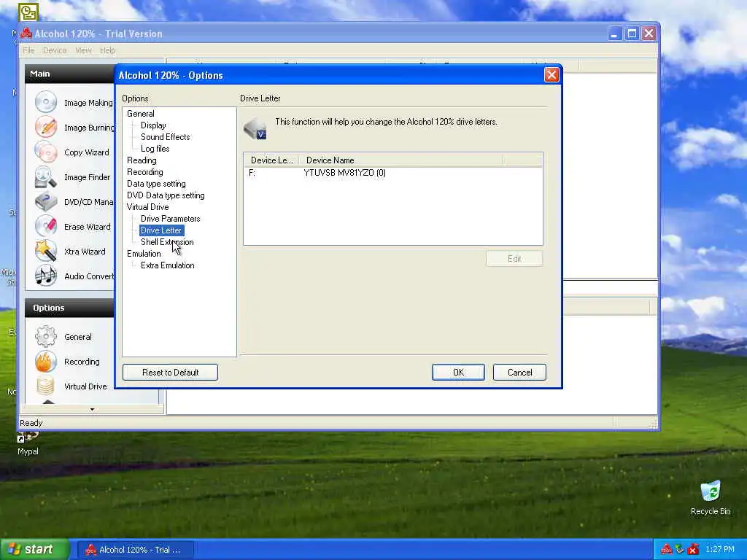Select General in options tree
Viewport: 747px width, 560px height.
coord(141,114)
